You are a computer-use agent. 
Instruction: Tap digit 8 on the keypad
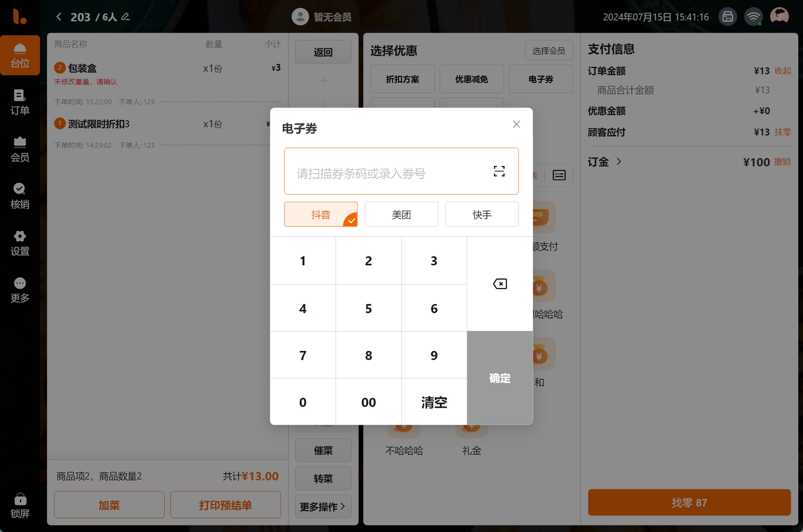click(x=368, y=355)
